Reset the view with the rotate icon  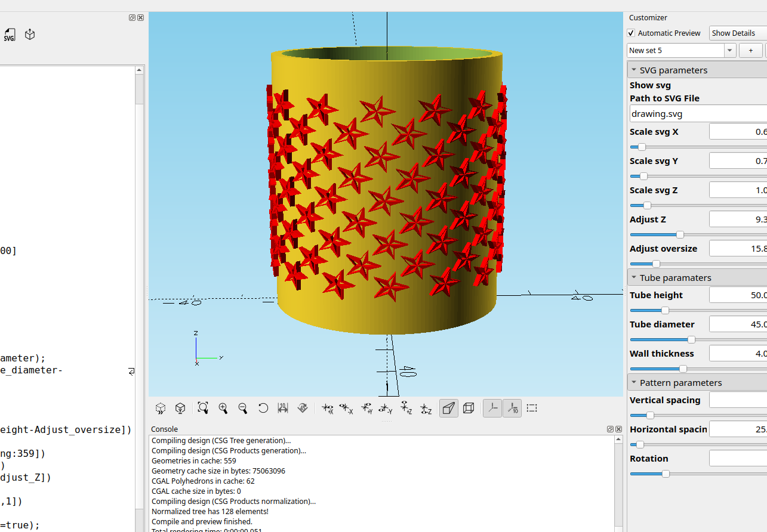coord(263,408)
